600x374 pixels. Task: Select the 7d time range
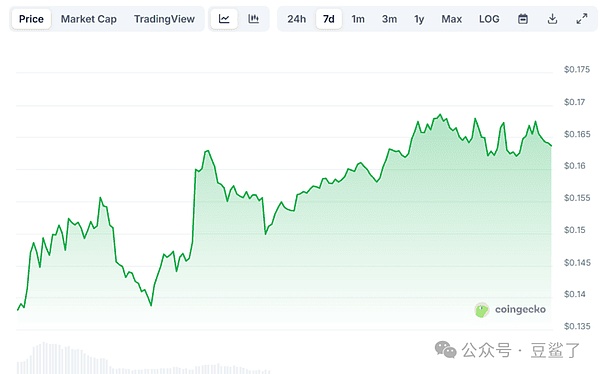pos(329,19)
